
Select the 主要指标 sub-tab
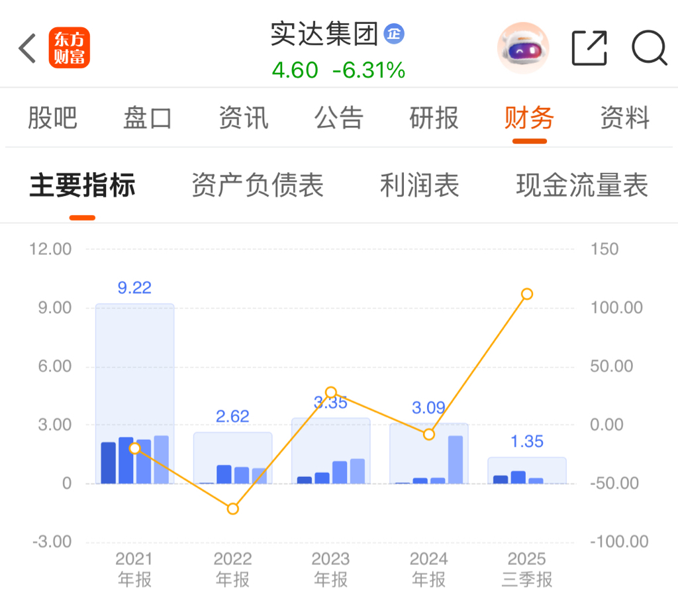pyautogui.click(x=82, y=185)
